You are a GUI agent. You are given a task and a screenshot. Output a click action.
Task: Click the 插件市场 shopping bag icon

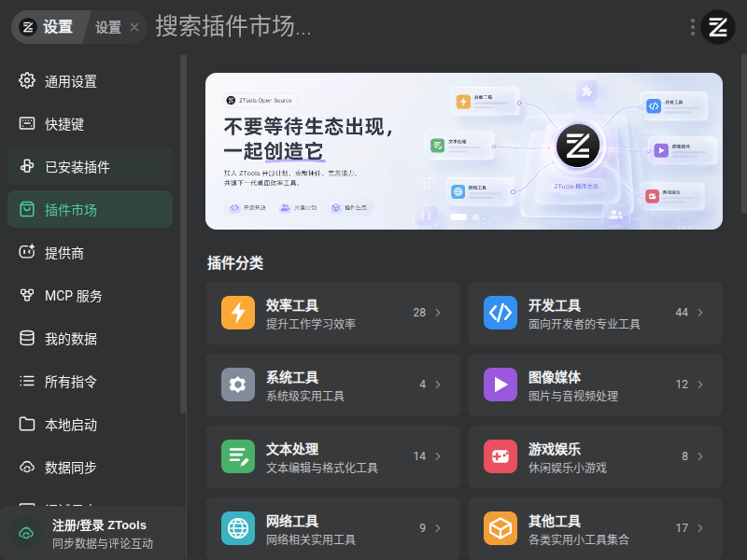(27, 209)
